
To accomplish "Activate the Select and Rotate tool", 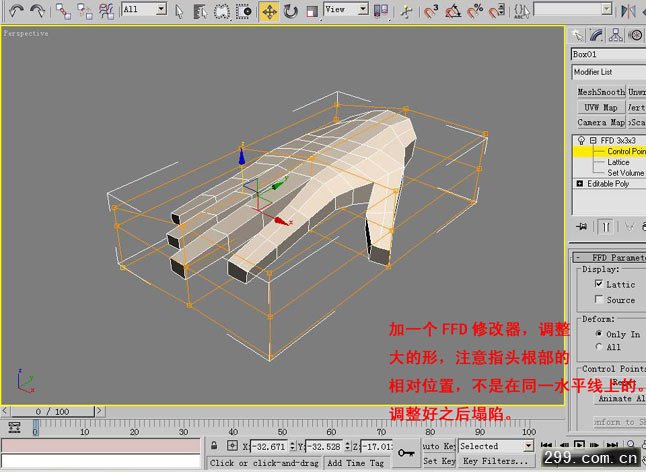I will click(x=290, y=12).
